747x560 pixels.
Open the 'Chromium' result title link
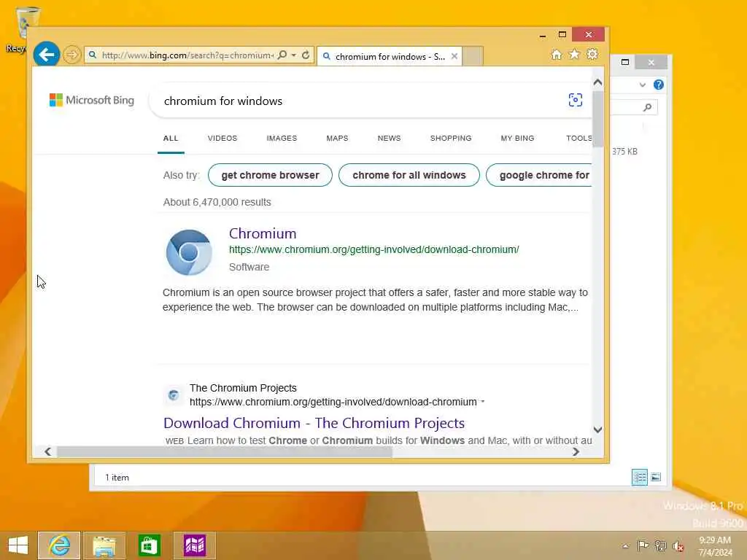pyautogui.click(x=263, y=233)
